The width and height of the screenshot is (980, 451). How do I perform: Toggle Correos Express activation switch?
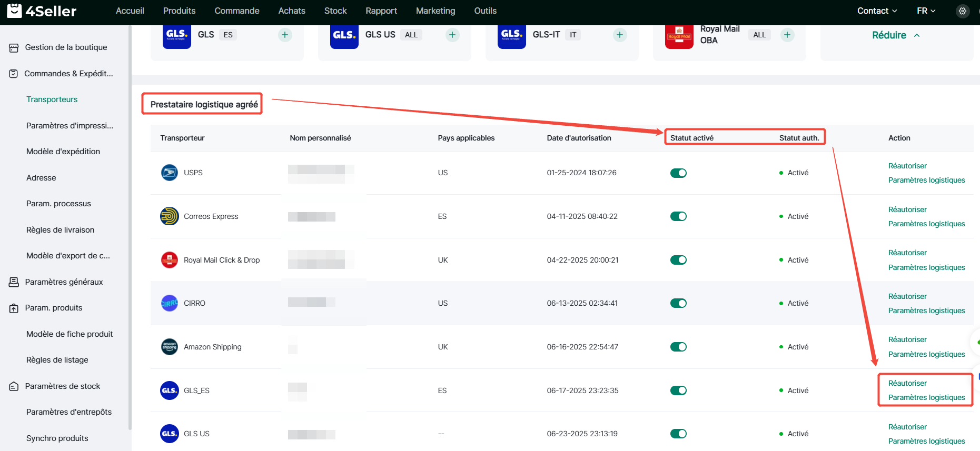tap(678, 216)
